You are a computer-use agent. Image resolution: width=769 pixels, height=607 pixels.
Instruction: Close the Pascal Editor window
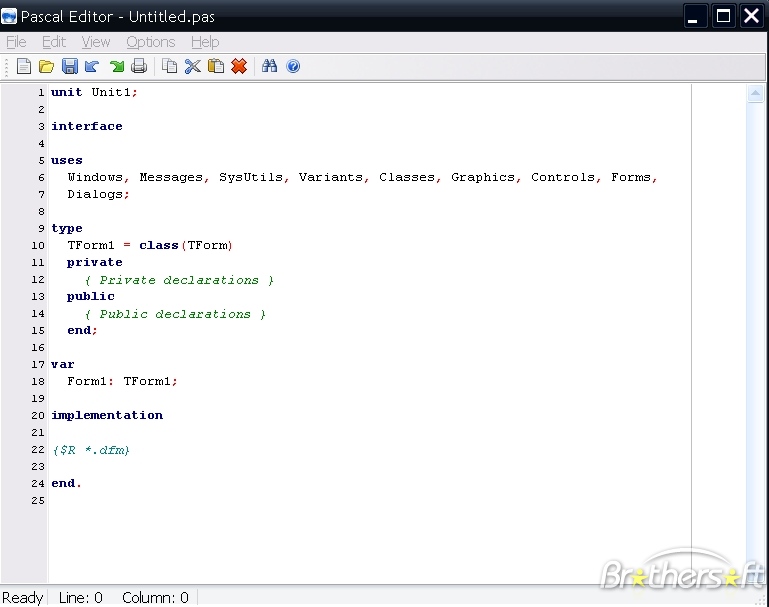coord(752,16)
